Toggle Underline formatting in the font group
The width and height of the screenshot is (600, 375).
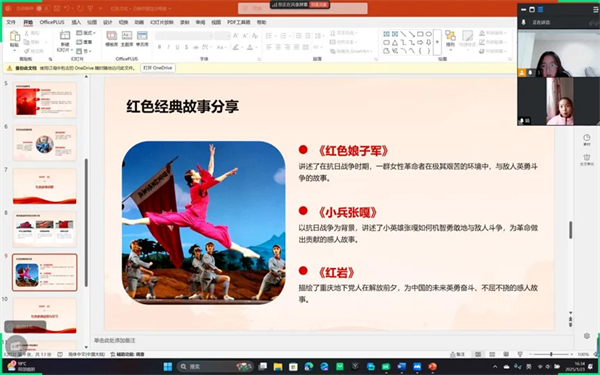click(177, 47)
